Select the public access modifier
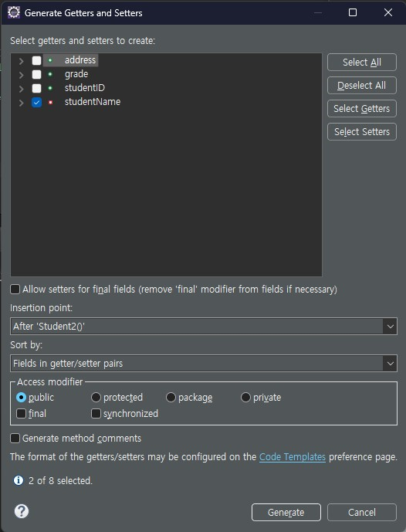The height and width of the screenshot is (532, 406). coord(21,397)
